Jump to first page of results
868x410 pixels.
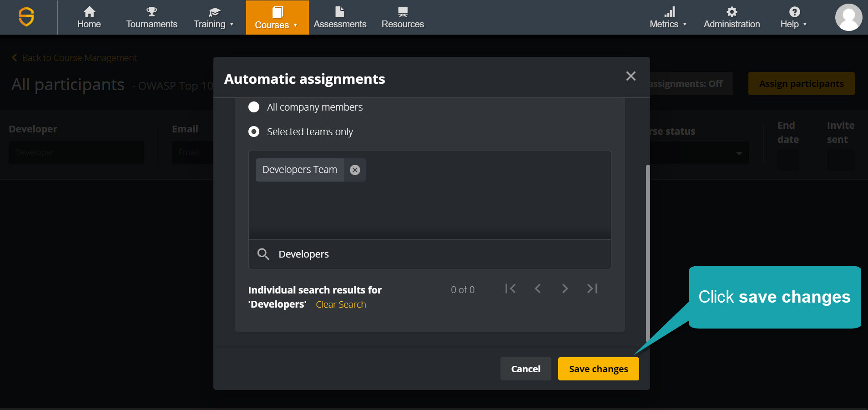coord(510,289)
